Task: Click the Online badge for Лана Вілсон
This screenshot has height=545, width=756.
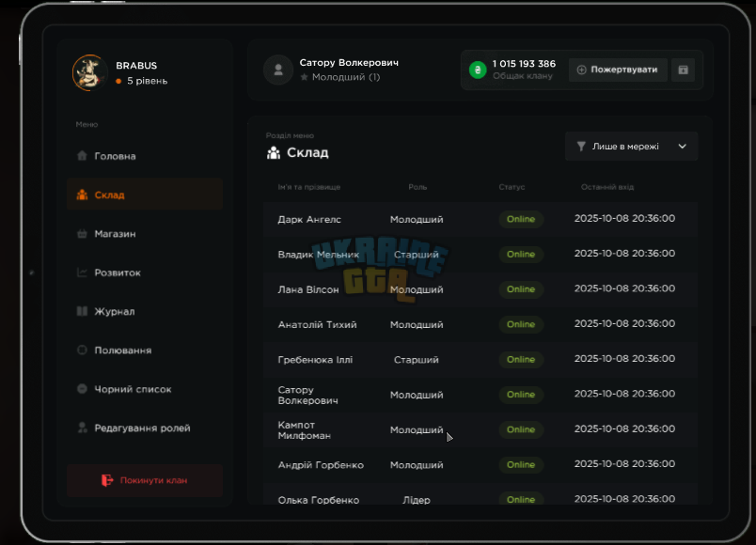Action: pyautogui.click(x=521, y=289)
